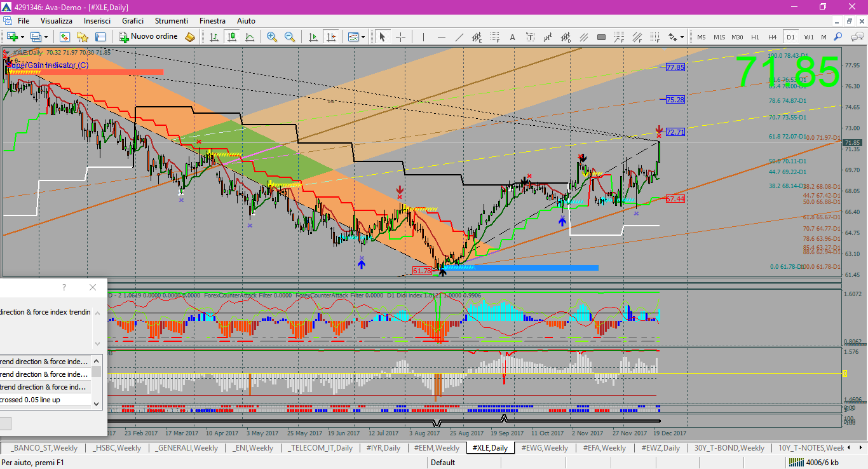Toggle chart auto scroll

point(313,37)
